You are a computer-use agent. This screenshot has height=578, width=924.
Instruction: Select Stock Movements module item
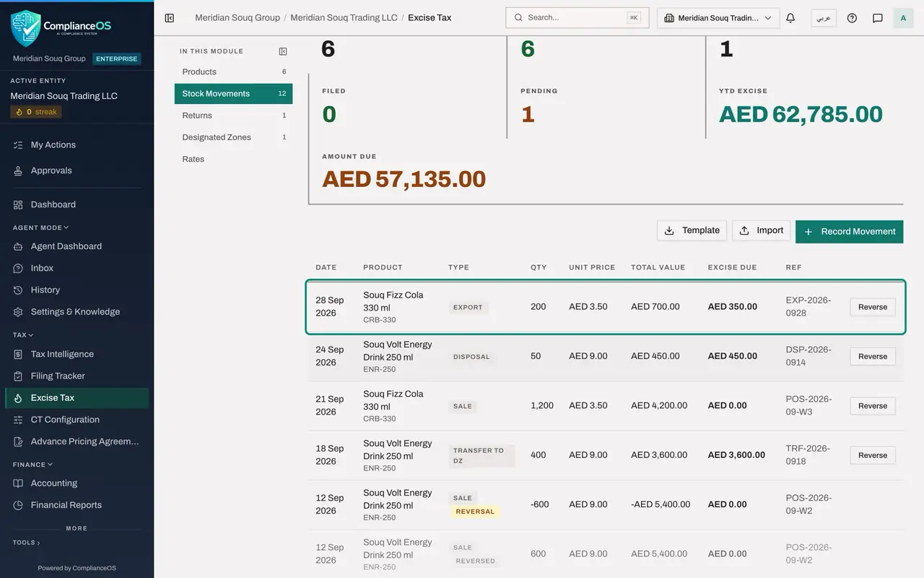233,94
